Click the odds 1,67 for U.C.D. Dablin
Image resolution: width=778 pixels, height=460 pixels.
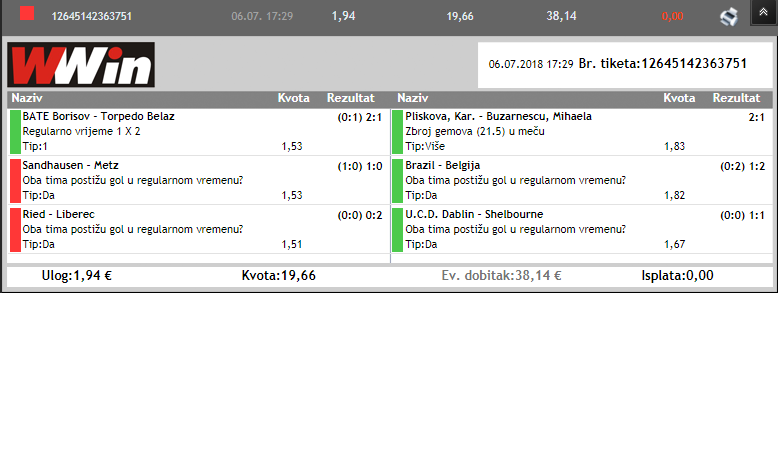[x=674, y=244]
